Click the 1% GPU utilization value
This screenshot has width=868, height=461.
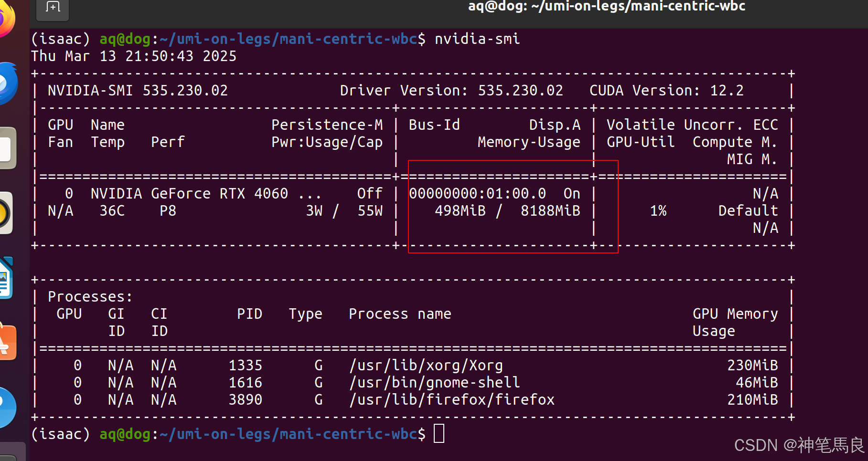point(658,211)
